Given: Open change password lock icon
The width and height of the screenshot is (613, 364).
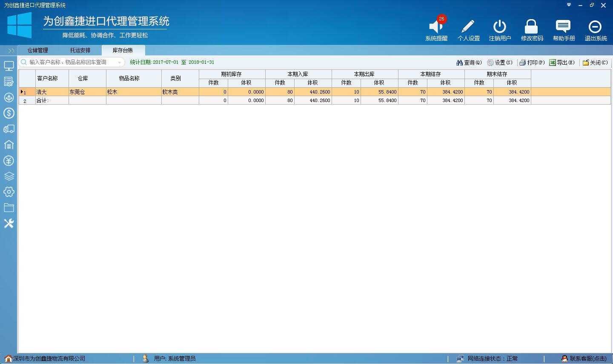Looking at the screenshot, I should point(531,27).
